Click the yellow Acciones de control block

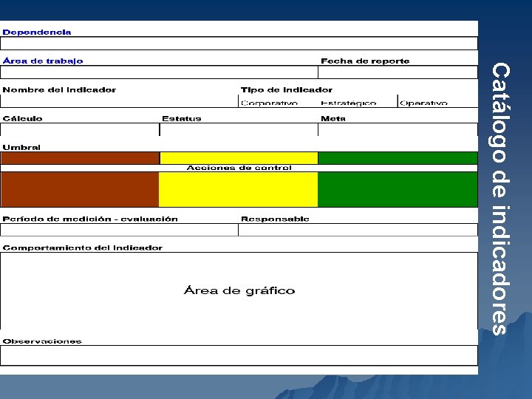238,189
